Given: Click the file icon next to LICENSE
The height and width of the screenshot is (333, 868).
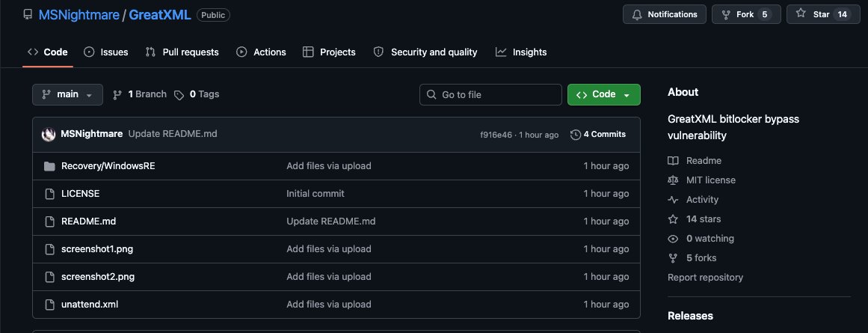Looking at the screenshot, I should (x=50, y=194).
